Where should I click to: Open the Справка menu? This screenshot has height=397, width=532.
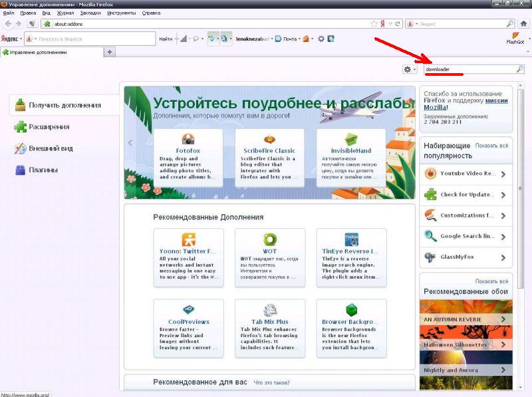point(151,13)
